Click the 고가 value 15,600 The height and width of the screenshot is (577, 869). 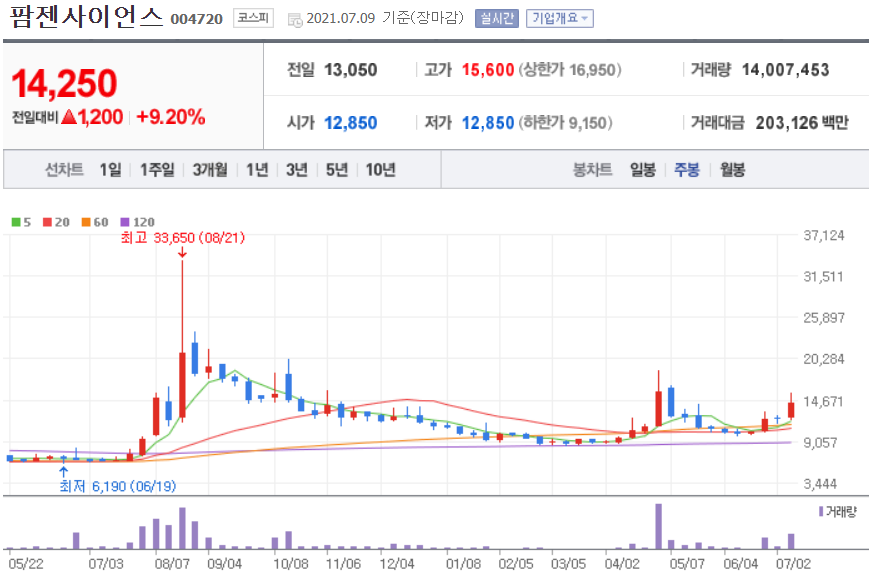click(488, 70)
